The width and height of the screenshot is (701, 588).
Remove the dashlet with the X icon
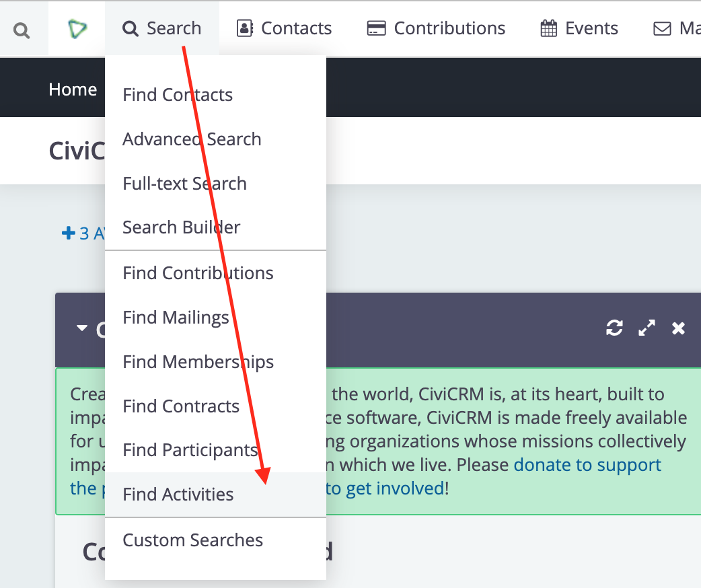click(x=678, y=328)
